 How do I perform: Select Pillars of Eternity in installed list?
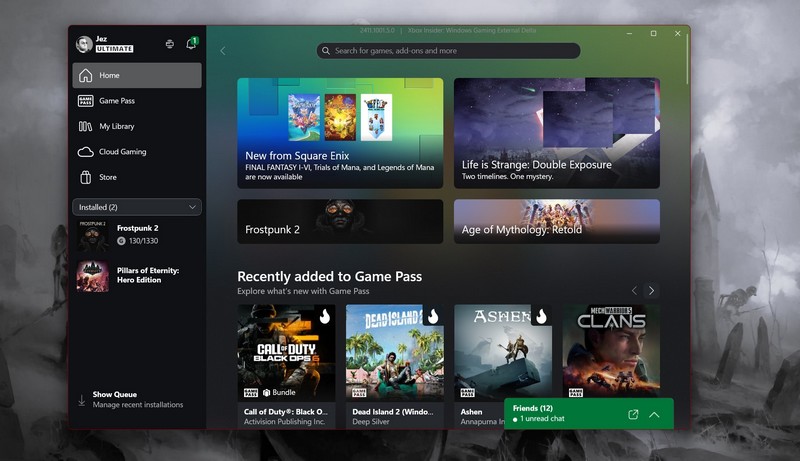137,275
